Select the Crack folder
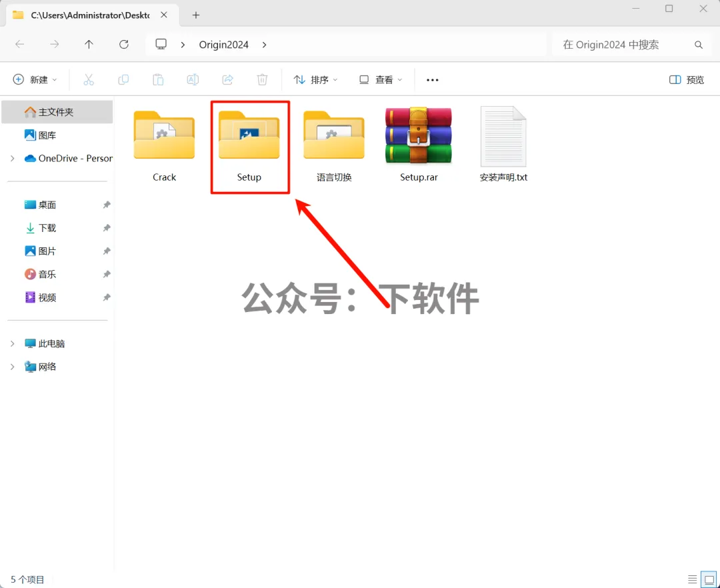Viewport: 720px width, 588px height. point(165,146)
